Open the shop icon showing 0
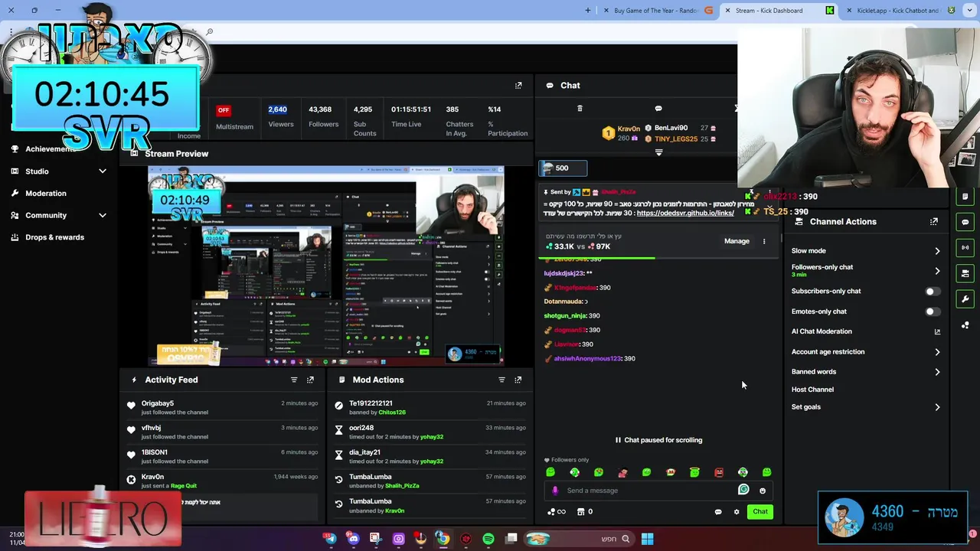This screenshot has height=551, width=980. [x=585, y=512]
